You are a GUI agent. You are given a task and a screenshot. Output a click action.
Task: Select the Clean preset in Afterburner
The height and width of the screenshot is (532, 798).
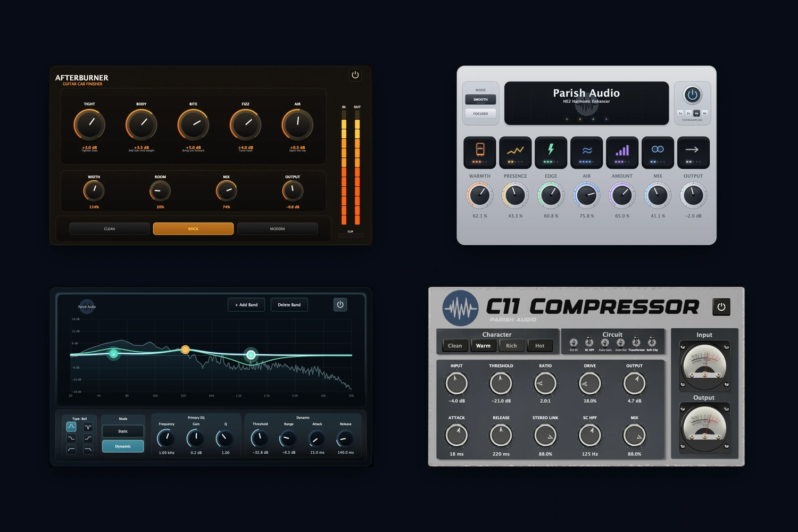pyautogui.click(x=110, y=229)
